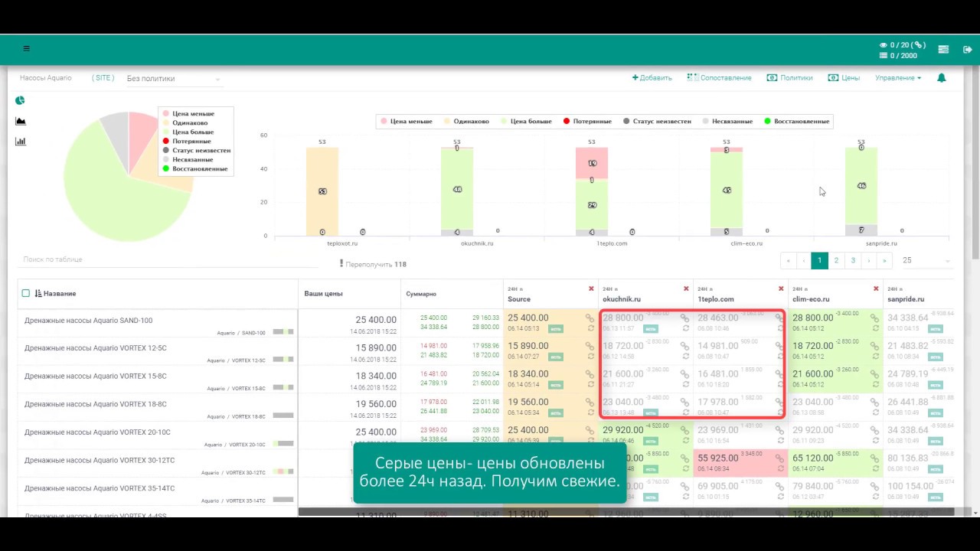Image resolution: width=980 pixels, height=551 pixels.
Task: Click the logout icon in header
Action: 968,49
